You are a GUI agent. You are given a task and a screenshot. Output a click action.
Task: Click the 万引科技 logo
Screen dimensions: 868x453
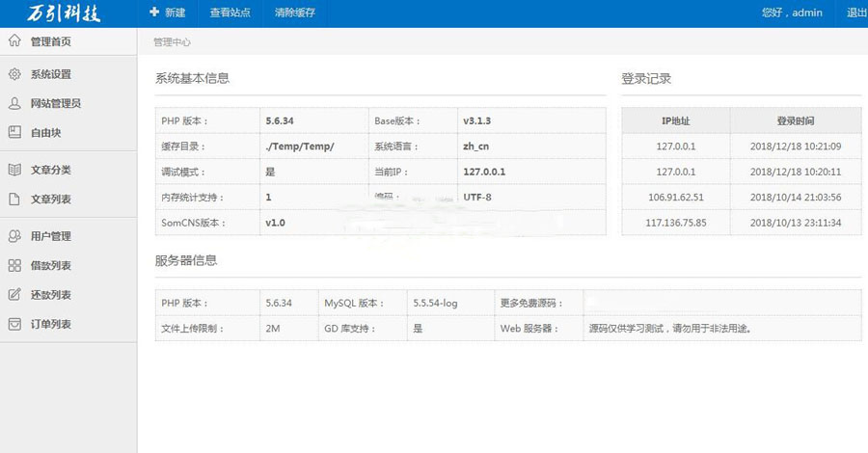click(64, 13)
